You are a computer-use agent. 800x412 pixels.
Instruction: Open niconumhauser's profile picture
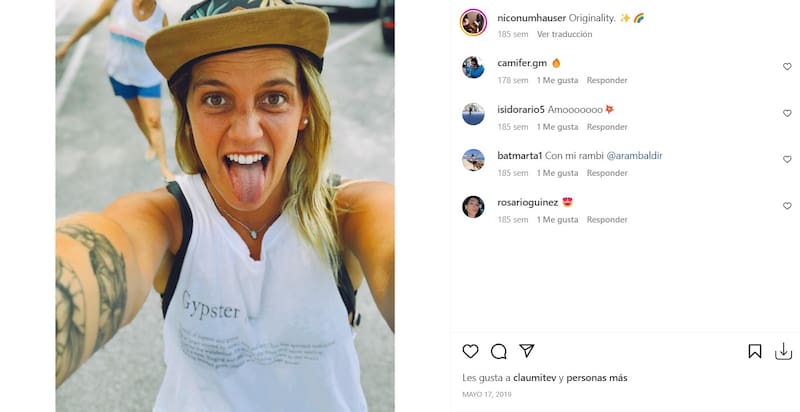[473, 21]
